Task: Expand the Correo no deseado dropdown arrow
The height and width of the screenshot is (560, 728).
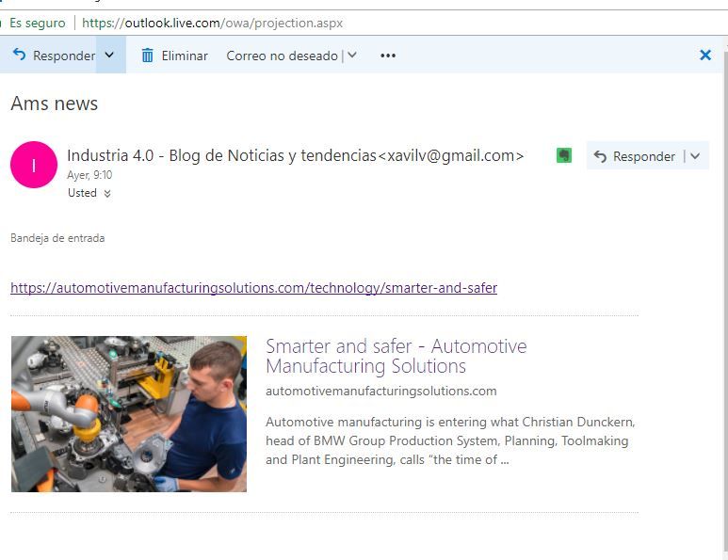Action: [x=352, y=56]
